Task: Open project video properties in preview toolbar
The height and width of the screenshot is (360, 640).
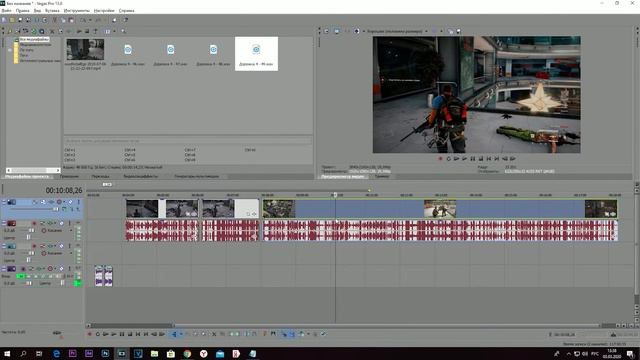Action: click(327, 31)
